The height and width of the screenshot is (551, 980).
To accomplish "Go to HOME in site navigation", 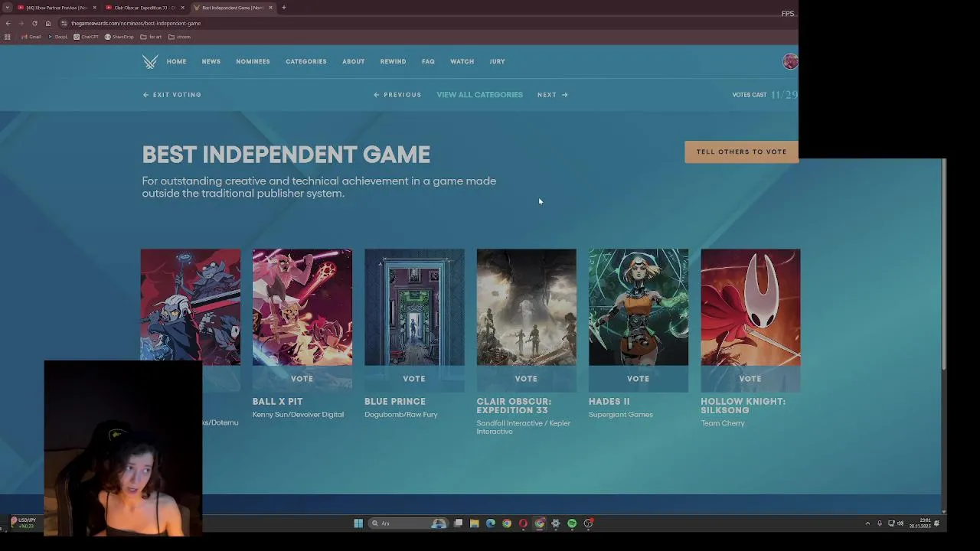I will point(176,62).
